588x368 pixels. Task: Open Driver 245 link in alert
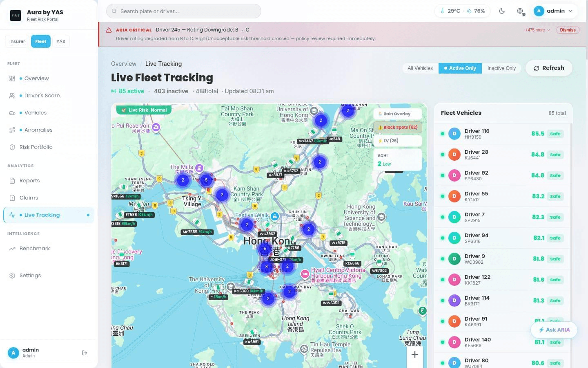pyautogui.click(x=168, y=30)
